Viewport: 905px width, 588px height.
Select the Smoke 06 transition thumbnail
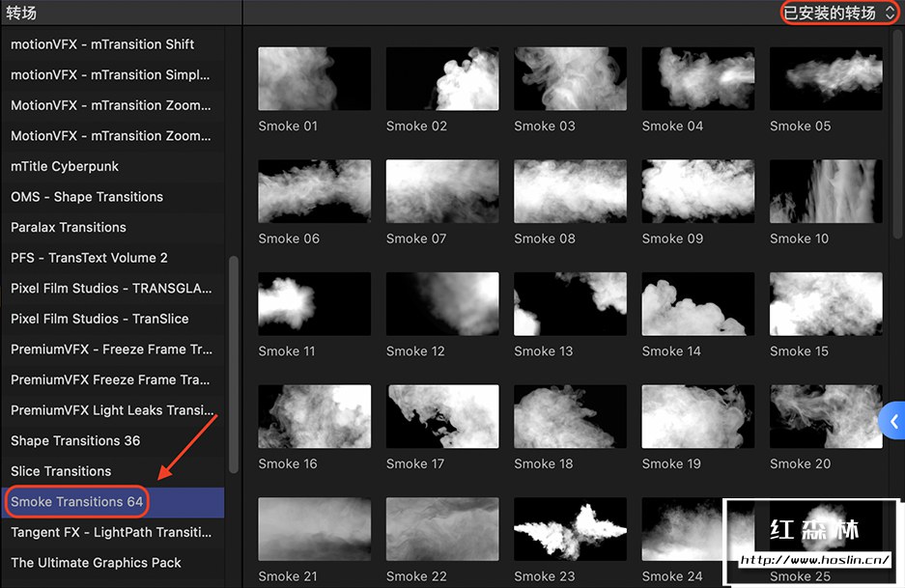click(x=315, y=191)
